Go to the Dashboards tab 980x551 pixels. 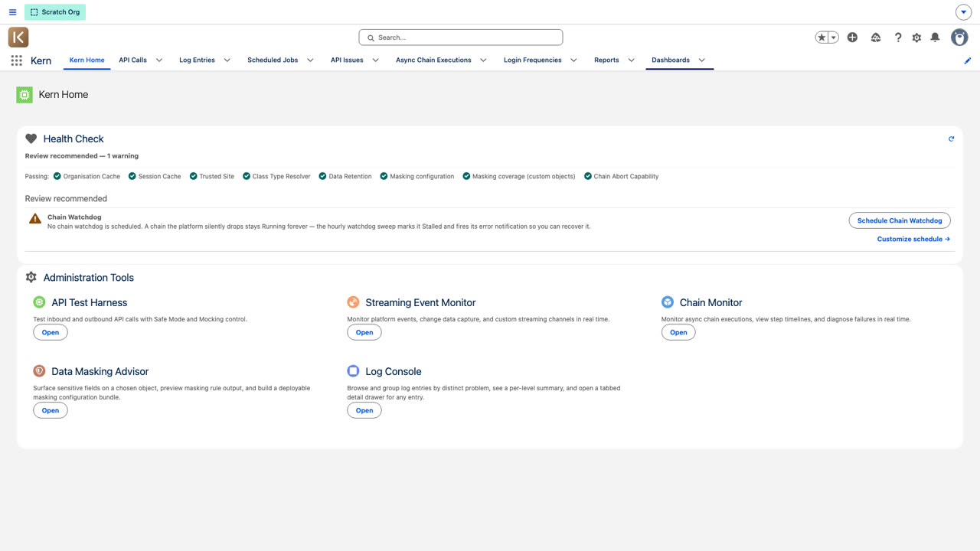(671, 60)
